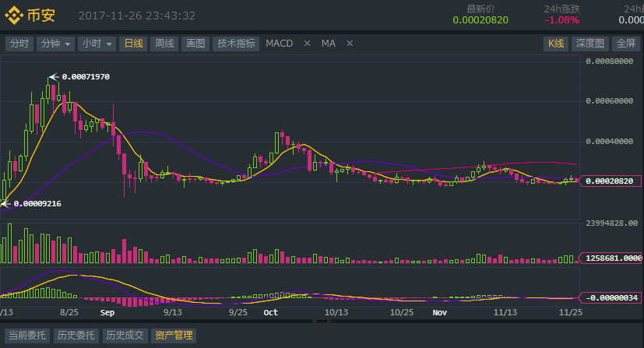Enter 全屏 fullscreen mode
This screenshot has width=644, height=348.
click(625, 44)
